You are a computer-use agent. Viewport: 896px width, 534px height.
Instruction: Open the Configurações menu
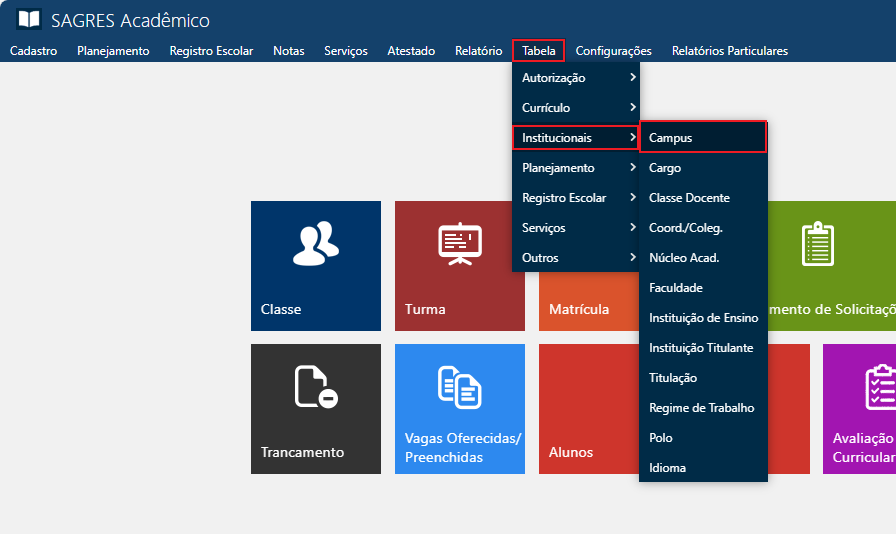pyautogui.click(x=613, y=51)
